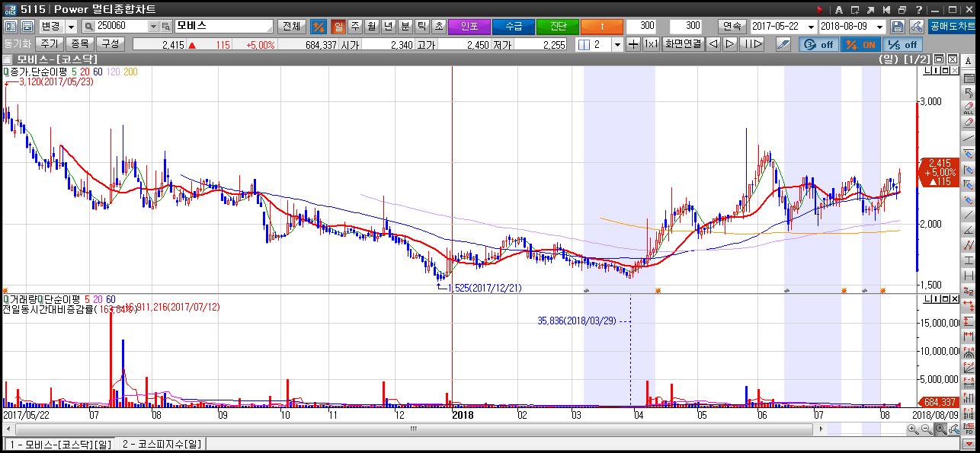Select the cursor pointer tool in sidebar
980x453 pixels.
point(969,93)
